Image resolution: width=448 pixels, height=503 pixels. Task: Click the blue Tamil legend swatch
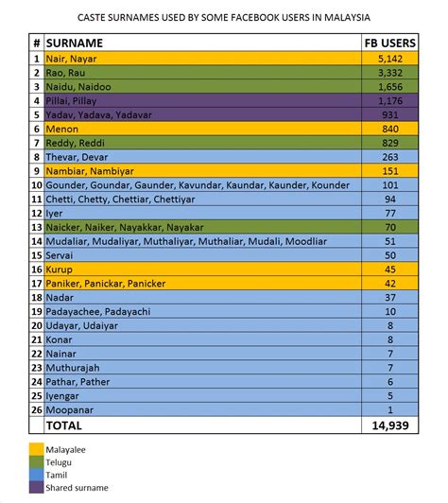click(36, 475)
